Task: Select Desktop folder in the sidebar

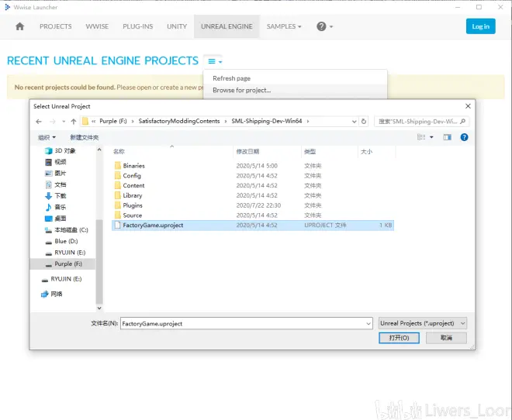Action: 56,219
